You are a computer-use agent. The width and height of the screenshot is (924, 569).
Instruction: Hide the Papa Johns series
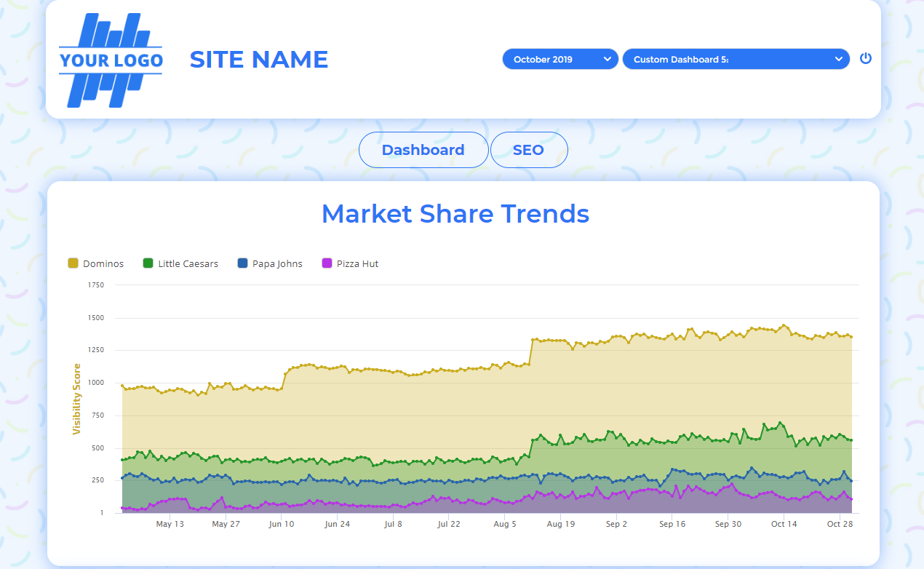point(277,263)
